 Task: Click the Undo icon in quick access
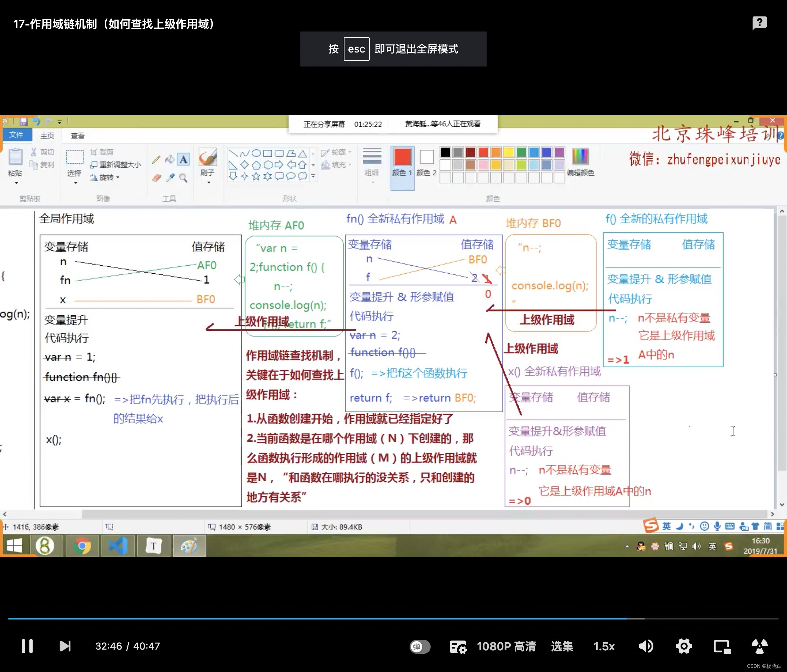pos(36,121)
